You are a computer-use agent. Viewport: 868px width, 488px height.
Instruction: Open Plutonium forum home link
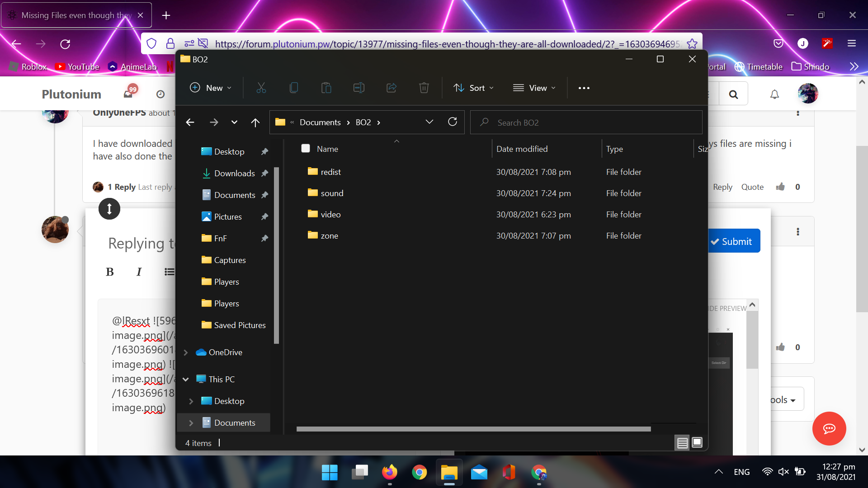[71, 94]
